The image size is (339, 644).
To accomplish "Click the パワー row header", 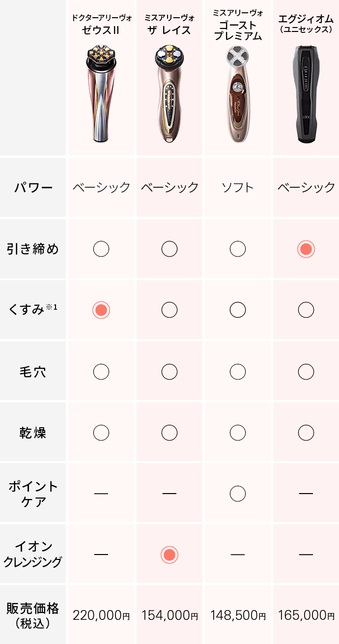I will pyautogui.click(x=33, y=187).
